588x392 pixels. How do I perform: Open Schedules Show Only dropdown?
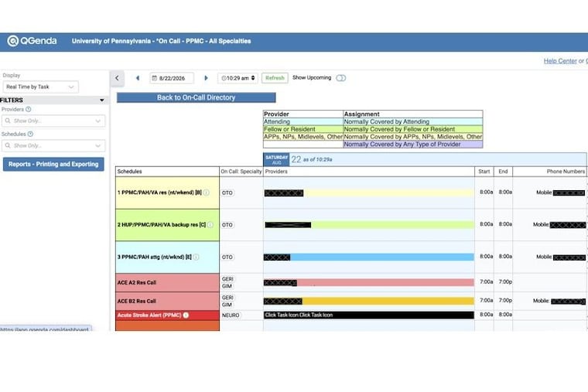tap(53, 145)
